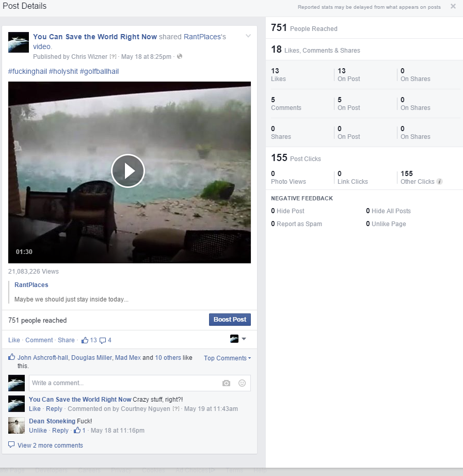This screenshot has height=476, width=463.
Task: Like the shared video post
Action: tap(14, 340)
